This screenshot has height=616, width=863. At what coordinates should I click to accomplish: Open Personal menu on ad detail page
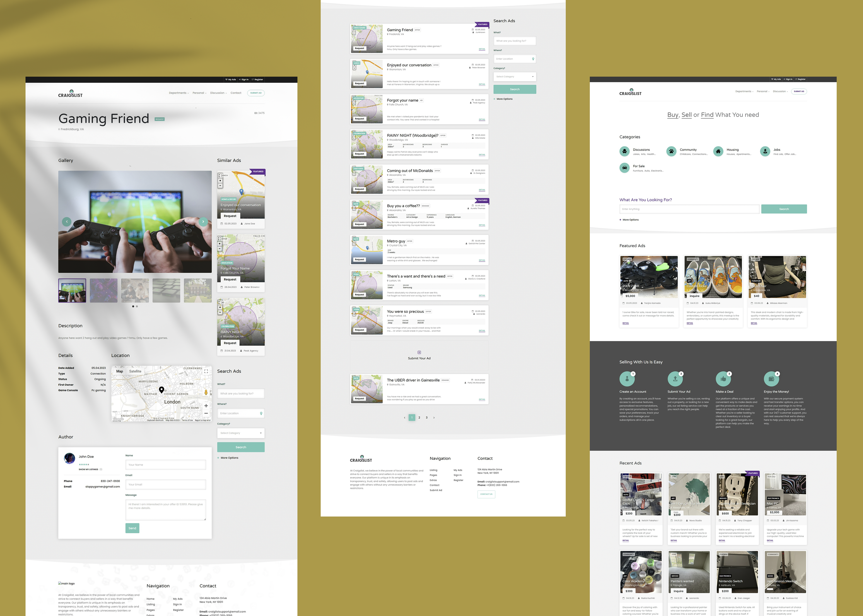click(200, 93)
